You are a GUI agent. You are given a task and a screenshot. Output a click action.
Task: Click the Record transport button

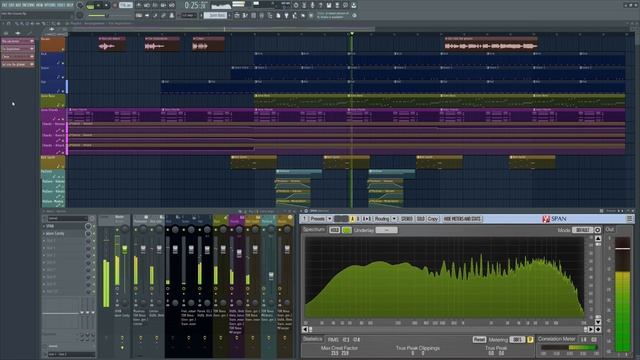pyautogui.click(x=115, y=6)
